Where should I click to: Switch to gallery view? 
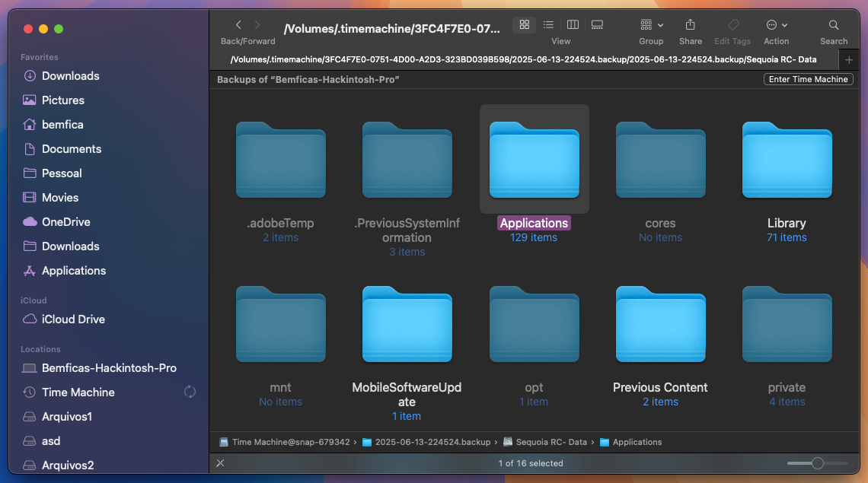[597, 24]
